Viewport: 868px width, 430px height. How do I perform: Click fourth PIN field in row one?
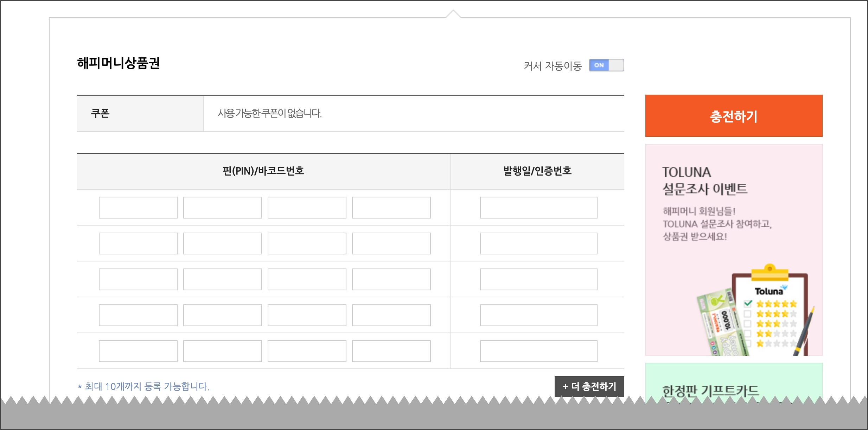tap(391, 208)
